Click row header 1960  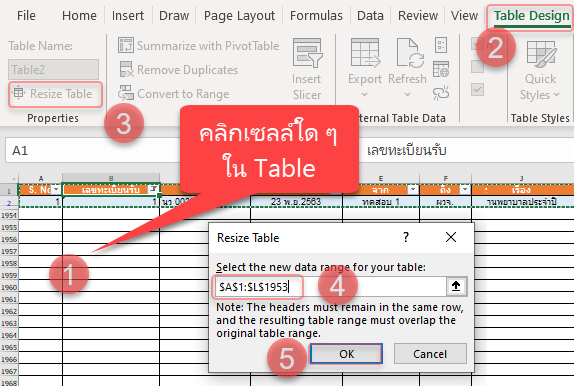coord(9,287)
